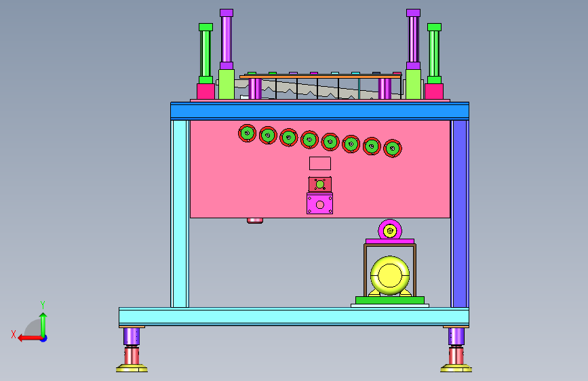Select the yellow motor body
Viewport: 588px width, 381px height.
[389, 276]
